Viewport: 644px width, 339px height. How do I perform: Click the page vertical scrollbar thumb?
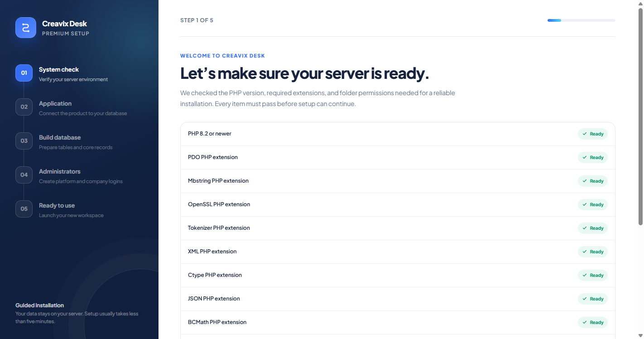click(640, 116)
